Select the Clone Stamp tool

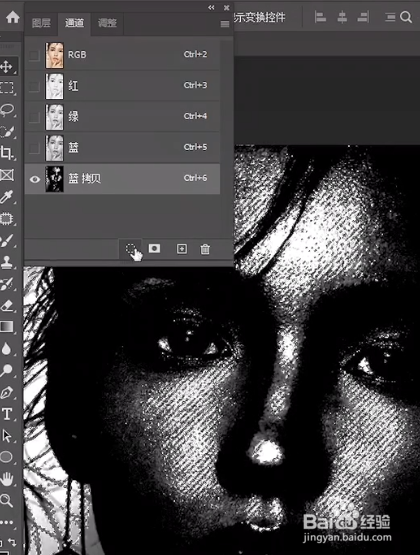(6, 262)
